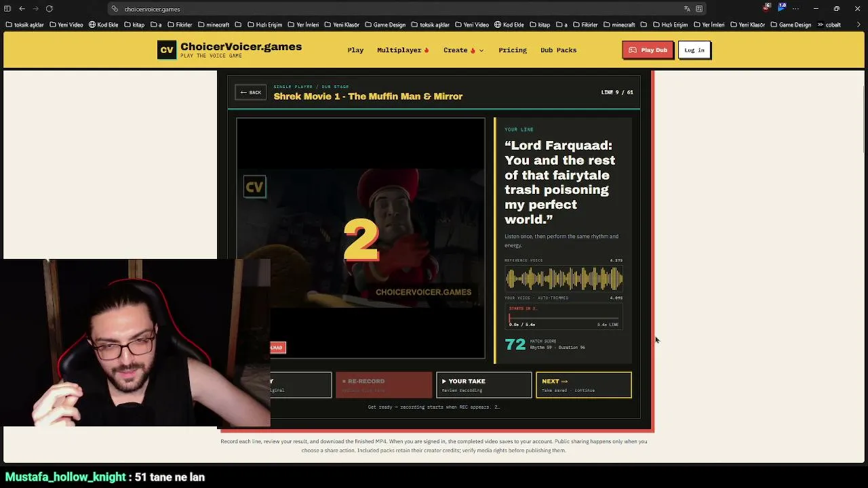The height and width of the screenshot is (488, 868).
Task: Toggle the browser sidebar panel icon
Action: [7, 9]
